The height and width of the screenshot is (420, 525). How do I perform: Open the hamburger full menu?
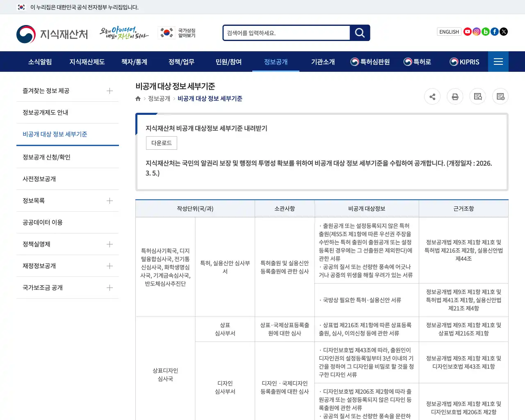point(498,62)
